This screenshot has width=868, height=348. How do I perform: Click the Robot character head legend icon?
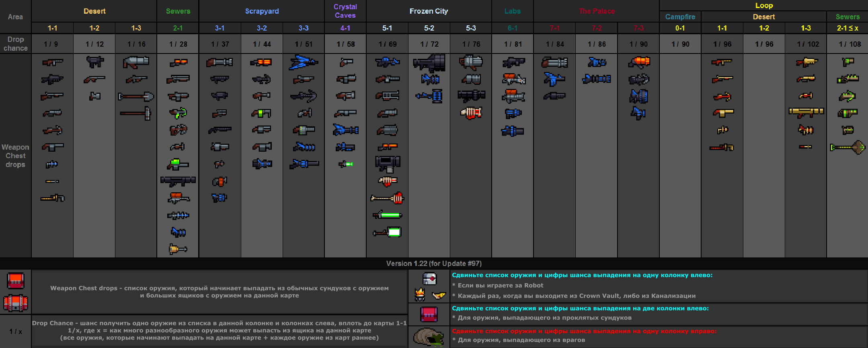tap(429, 278)
